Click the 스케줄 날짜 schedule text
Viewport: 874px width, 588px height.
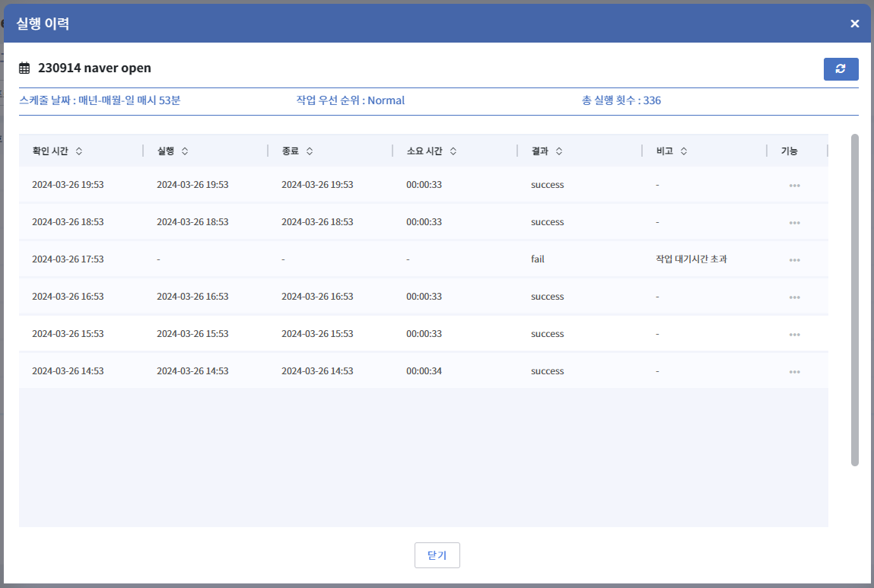100,100
